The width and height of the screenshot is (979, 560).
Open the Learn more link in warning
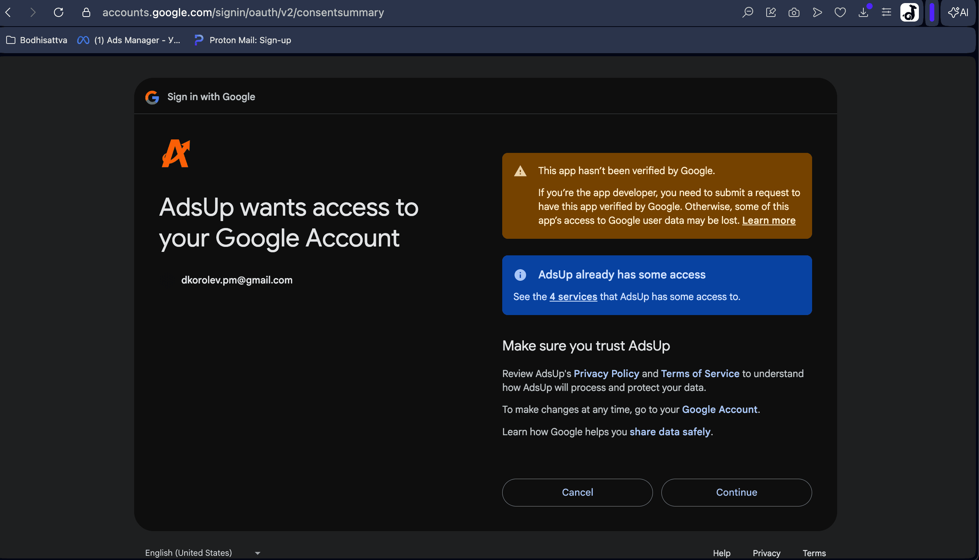769,220
